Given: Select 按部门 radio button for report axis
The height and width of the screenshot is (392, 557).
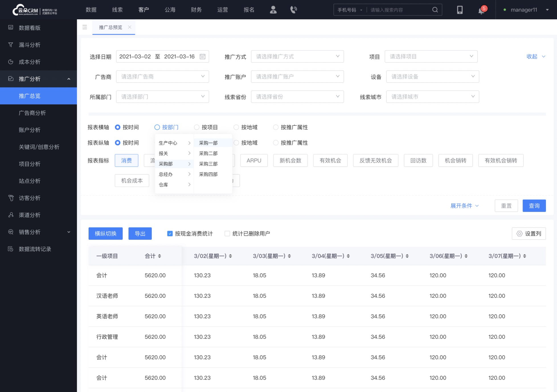Looking at the screenshot, I should click(x=157, y=127).
